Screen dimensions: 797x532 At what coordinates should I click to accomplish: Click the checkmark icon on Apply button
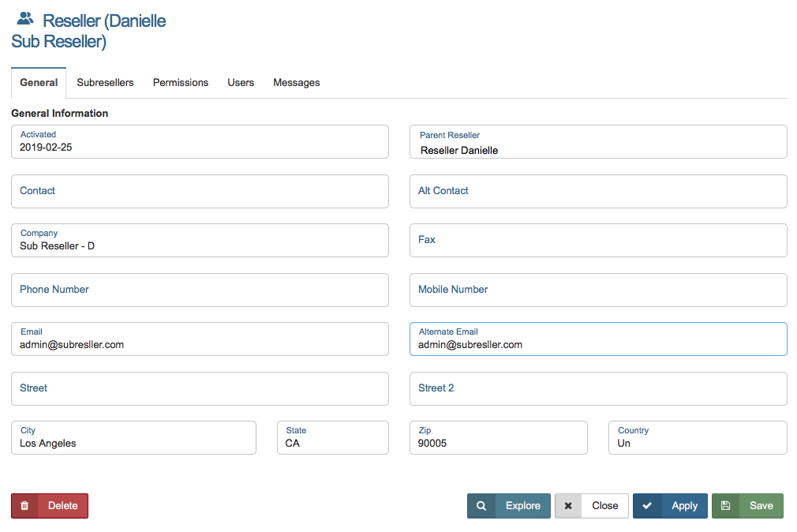(x=647, y=506)
